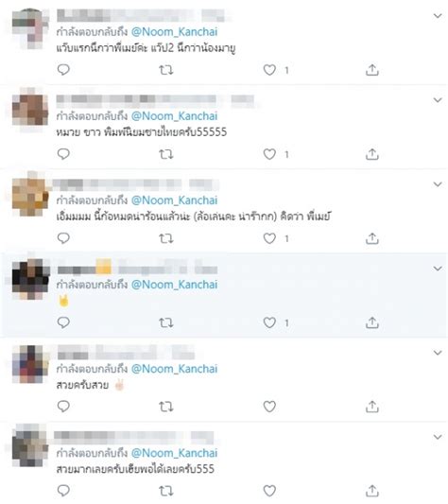Open avatar of the สวยครับสวย commenter
Screen dimensions: 448x504
tap(30, 364)
